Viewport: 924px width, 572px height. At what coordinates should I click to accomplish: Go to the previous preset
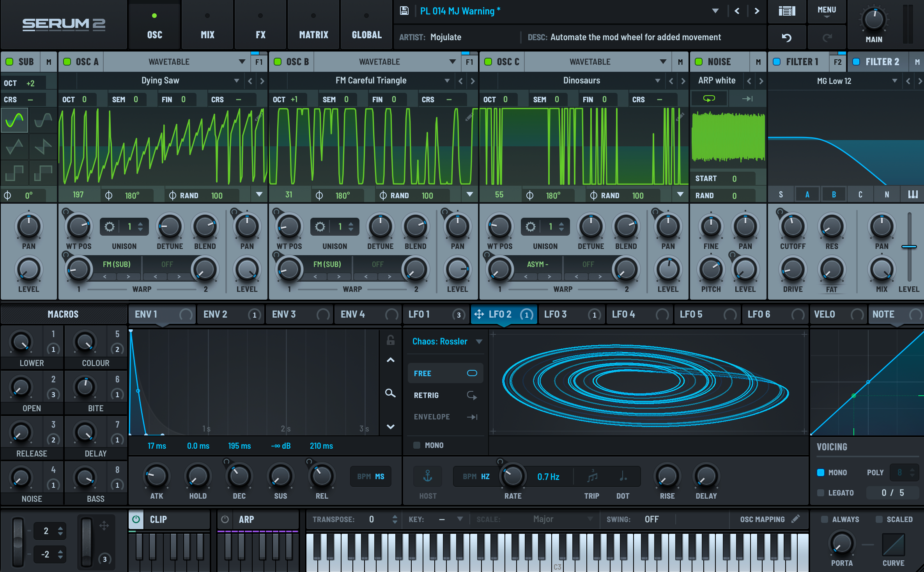(x=737, y=11)
